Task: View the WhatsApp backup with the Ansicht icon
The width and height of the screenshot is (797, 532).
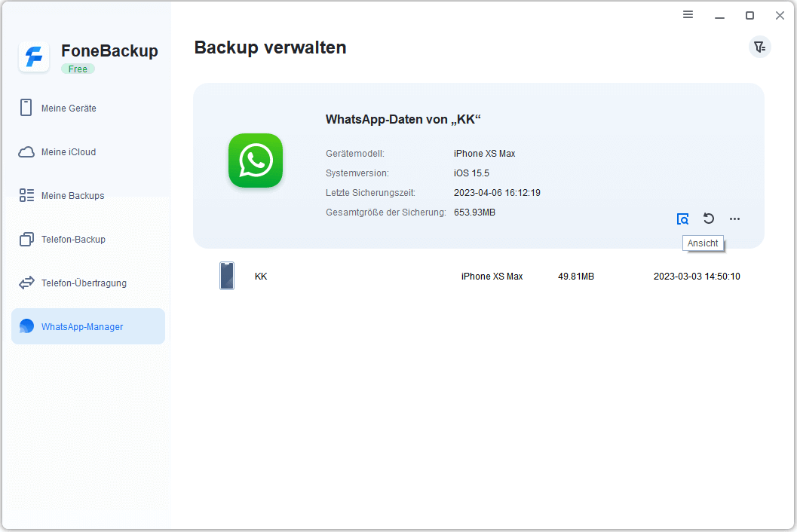Action: click(x=682, y=219)
